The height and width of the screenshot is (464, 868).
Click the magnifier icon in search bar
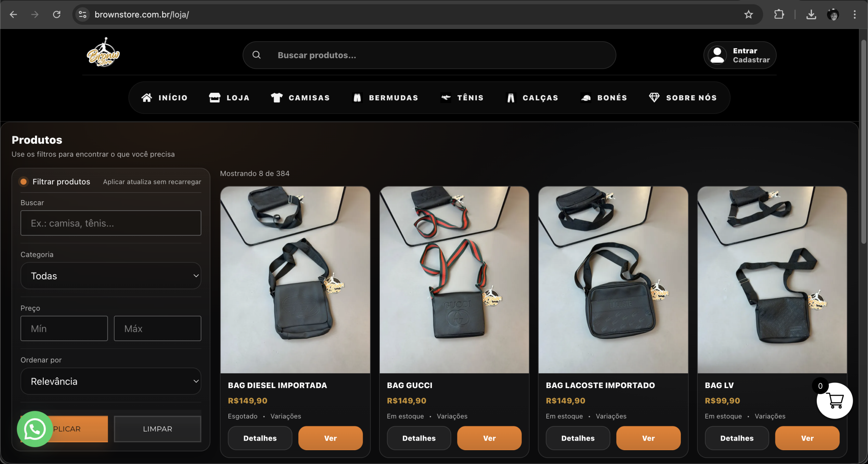pyautogui.click(x=257, y=55)
